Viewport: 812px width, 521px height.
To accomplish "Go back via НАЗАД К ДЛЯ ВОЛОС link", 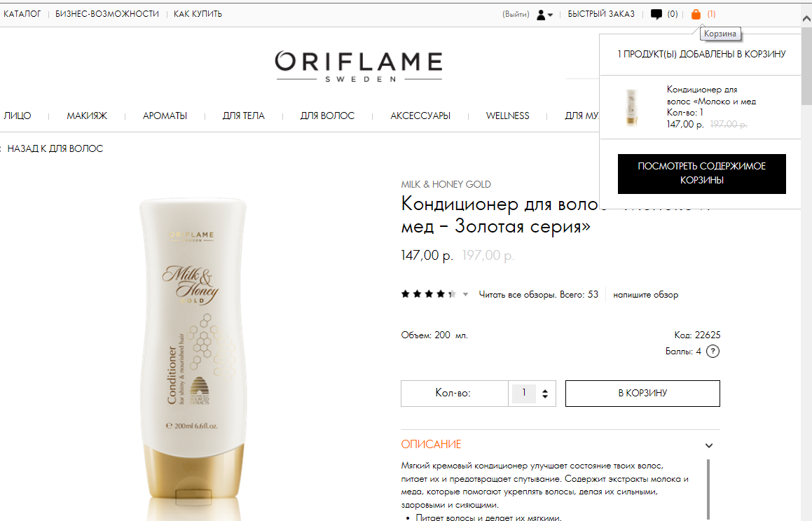I will coord(55,149).
